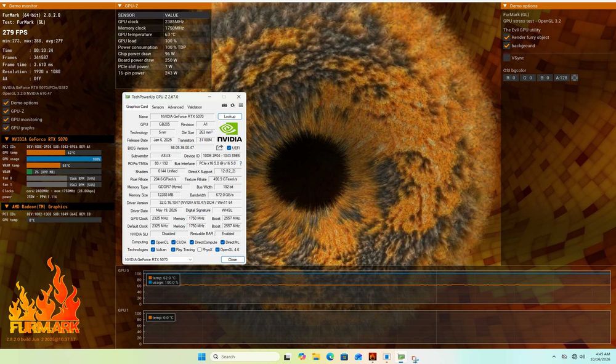Screen dimensions: 616x364
Task: Switch to the Advanced tab
Action: [x=176, y=107]
